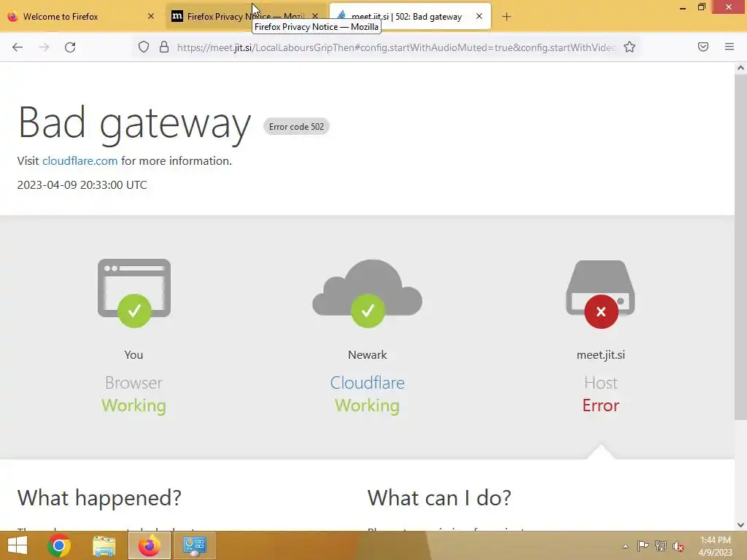Open File Explorer from taskbar
This screenshot has height=560, width=747.
point(104,545)
